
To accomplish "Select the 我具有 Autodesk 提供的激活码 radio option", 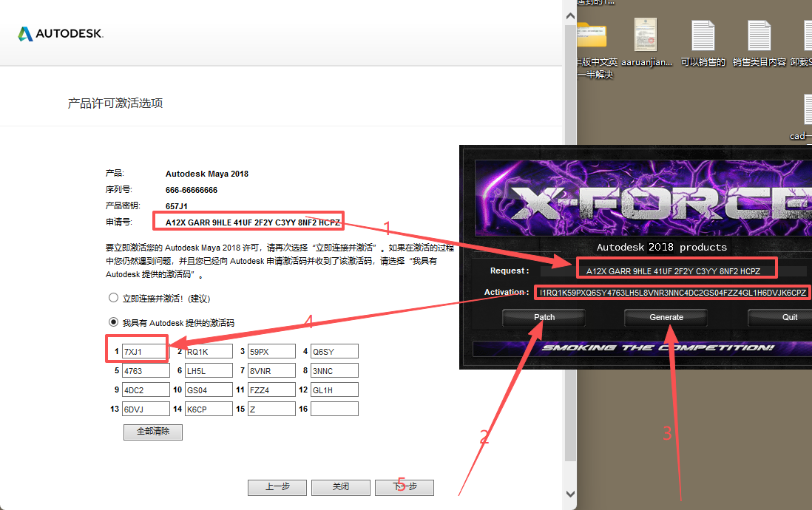I will click(114, 322).
